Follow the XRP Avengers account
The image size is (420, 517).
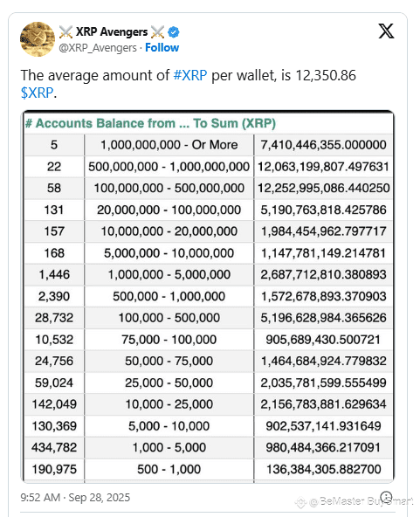point(162,47)
